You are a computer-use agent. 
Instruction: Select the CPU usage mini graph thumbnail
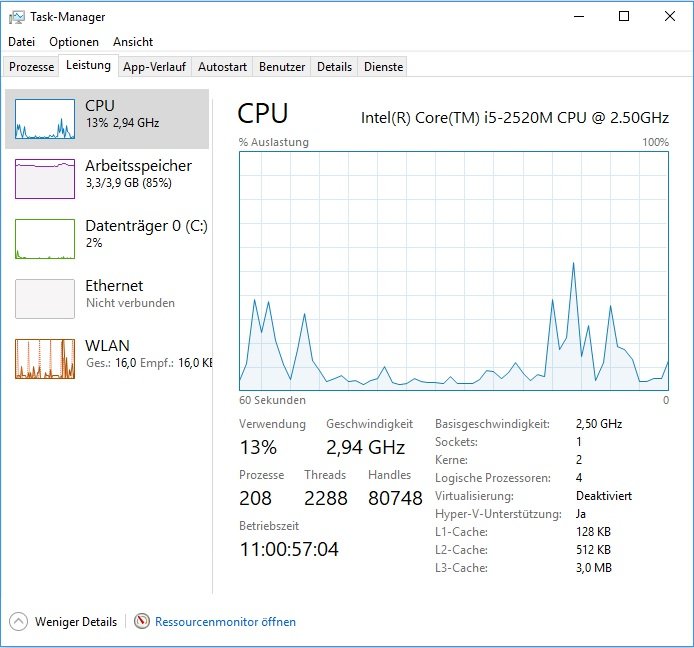45,119
